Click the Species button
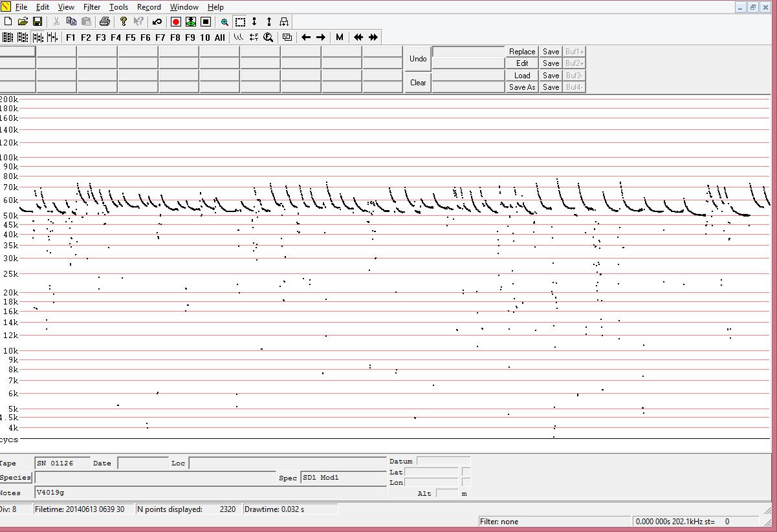Image resolution: width=777 pixels, height=532 pixels. (16, 478)
